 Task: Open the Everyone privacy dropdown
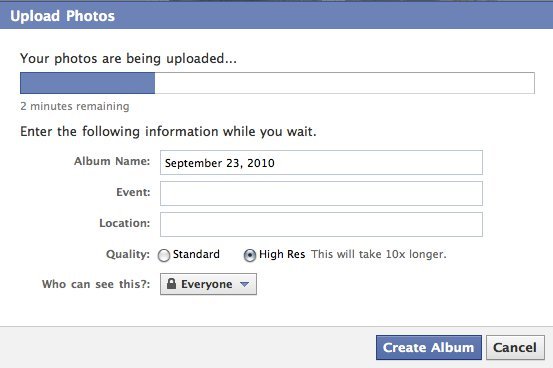click(x=208, y=284)
